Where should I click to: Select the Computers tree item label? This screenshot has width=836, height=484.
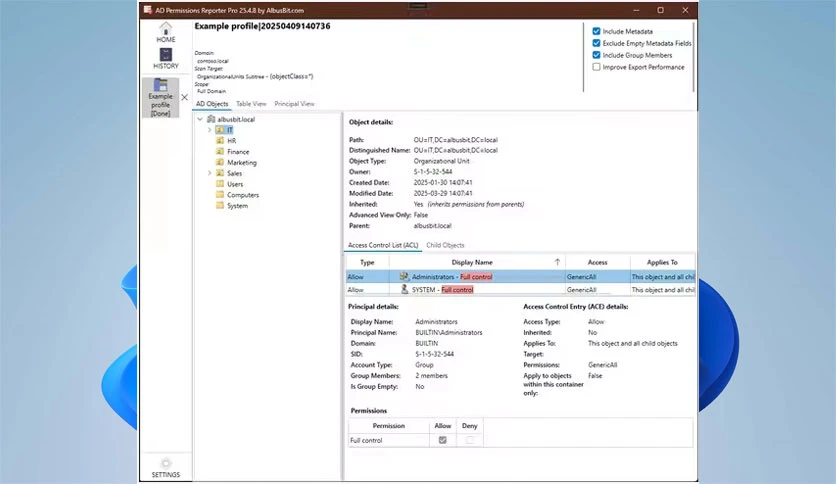pos(243,195)
